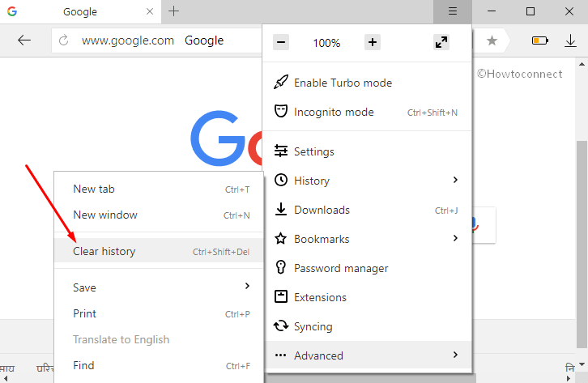
Task: Choose New window in the submenu
Action: [159, 215]
